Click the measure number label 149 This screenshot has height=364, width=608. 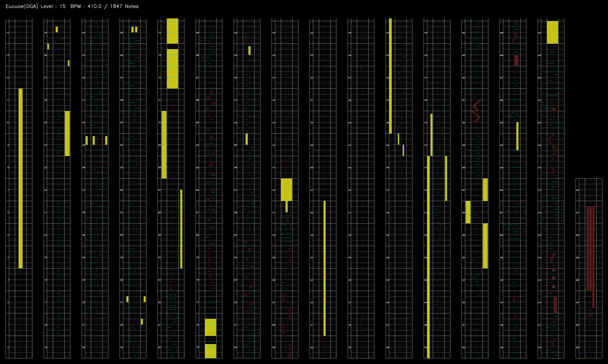click(349, 33)
